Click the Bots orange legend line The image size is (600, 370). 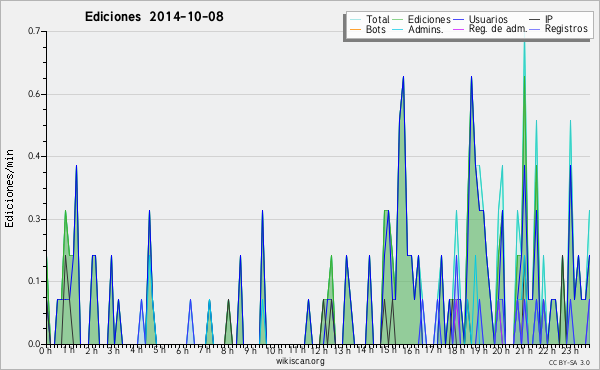(x=355, y=29)
